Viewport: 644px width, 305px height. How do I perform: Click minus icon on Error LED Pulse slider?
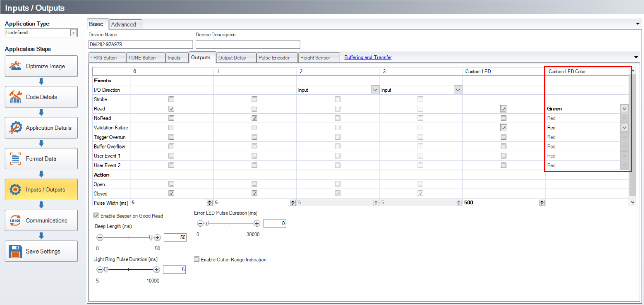[200, 223]
